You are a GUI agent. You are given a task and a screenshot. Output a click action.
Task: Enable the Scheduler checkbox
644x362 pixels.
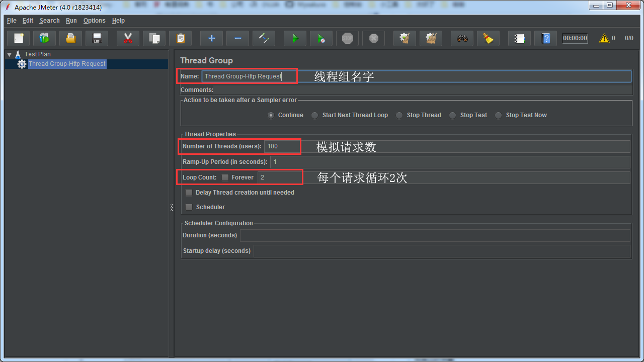[189, 207]
